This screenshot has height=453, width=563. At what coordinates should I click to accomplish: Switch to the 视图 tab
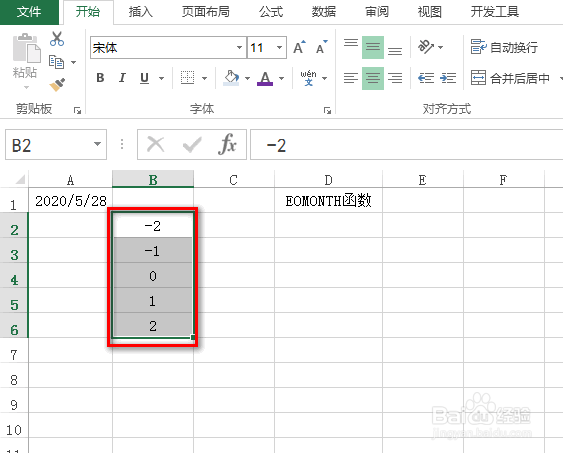429,12
